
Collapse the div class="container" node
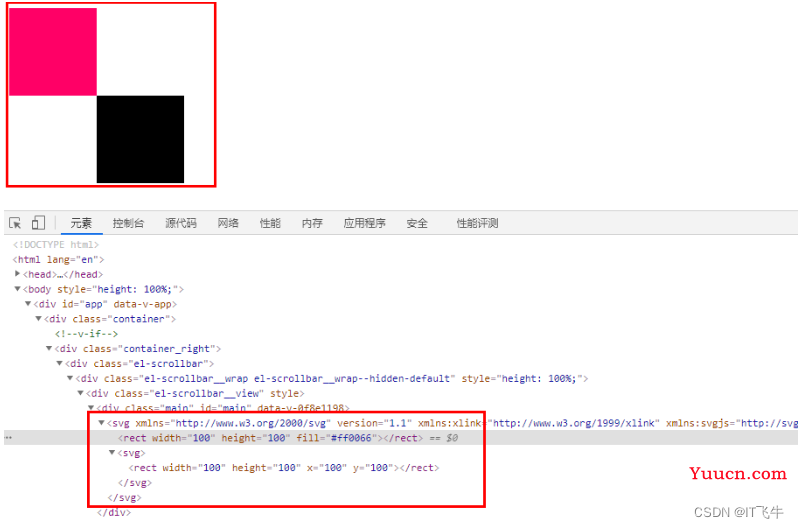point(38,319)
